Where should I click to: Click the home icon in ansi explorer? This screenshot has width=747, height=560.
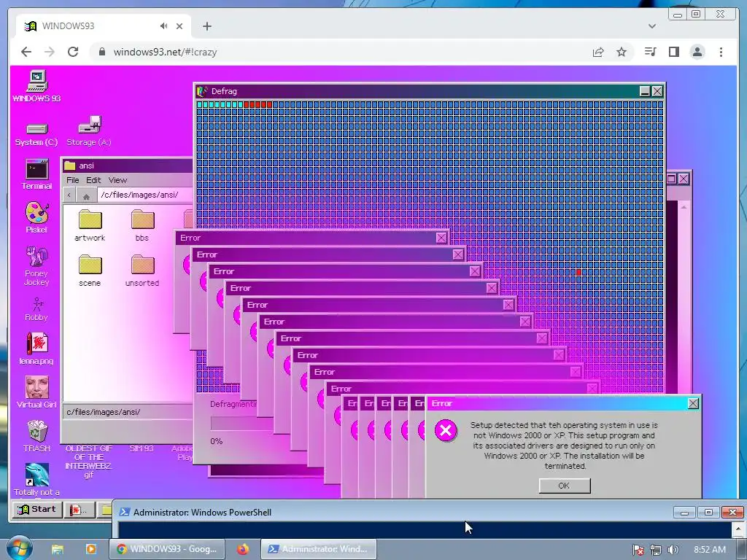[x=86, y=195]
